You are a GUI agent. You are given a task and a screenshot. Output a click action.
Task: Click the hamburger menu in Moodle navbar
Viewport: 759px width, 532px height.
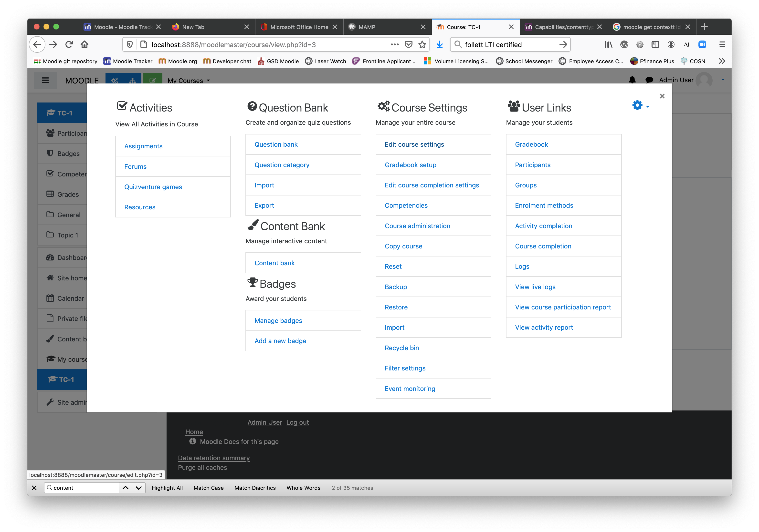45,80
